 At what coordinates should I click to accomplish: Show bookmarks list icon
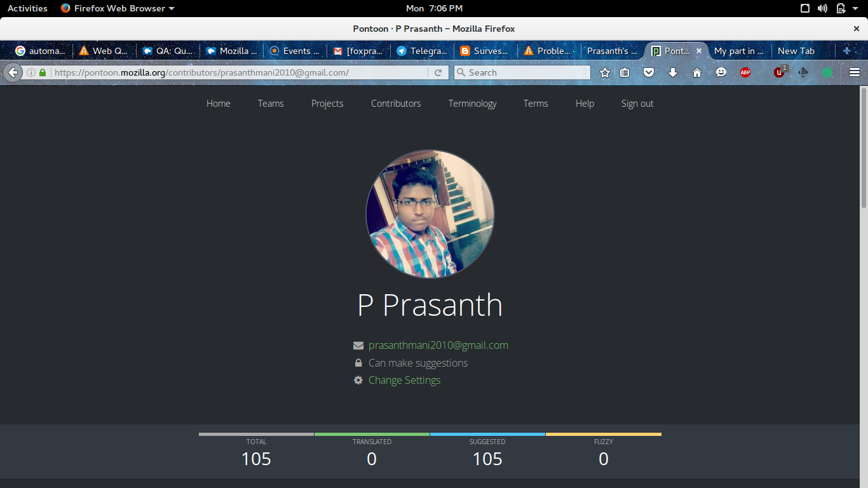[x=625, y=72]
